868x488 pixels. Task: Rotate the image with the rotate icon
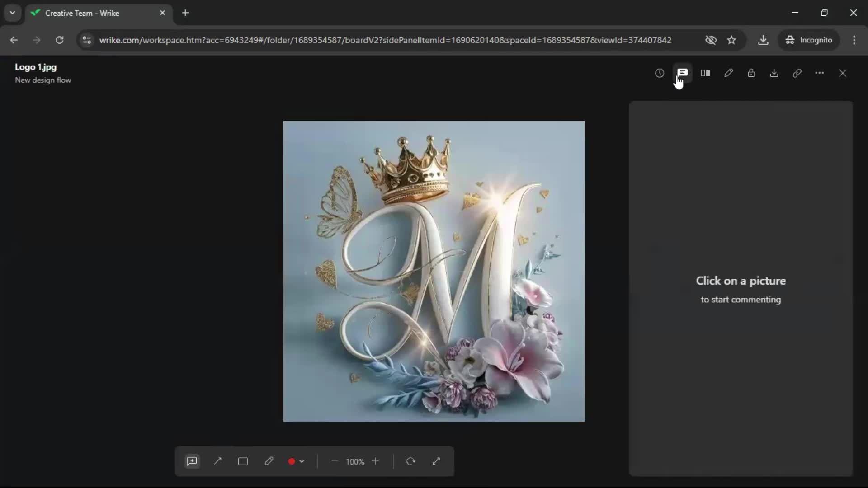(x=410, y=461)
